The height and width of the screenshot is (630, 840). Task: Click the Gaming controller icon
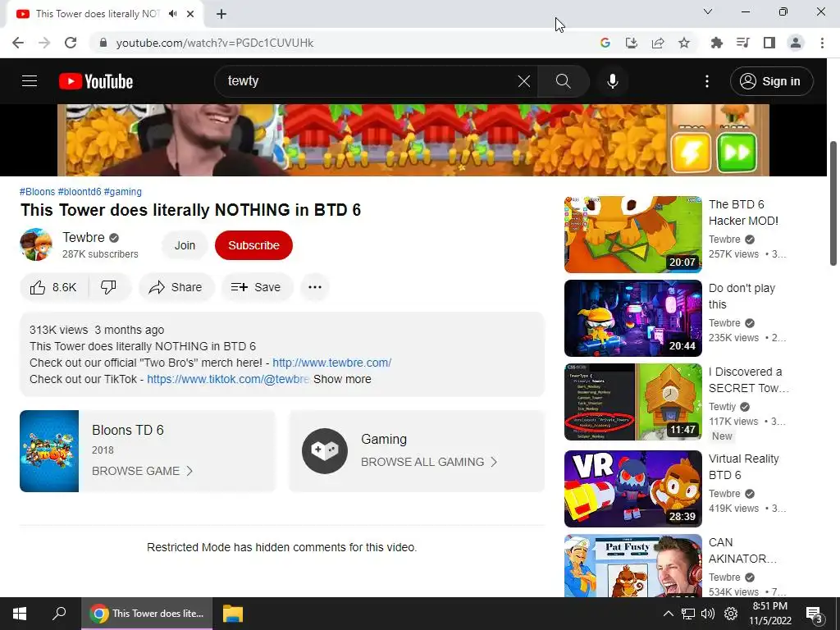325,451
